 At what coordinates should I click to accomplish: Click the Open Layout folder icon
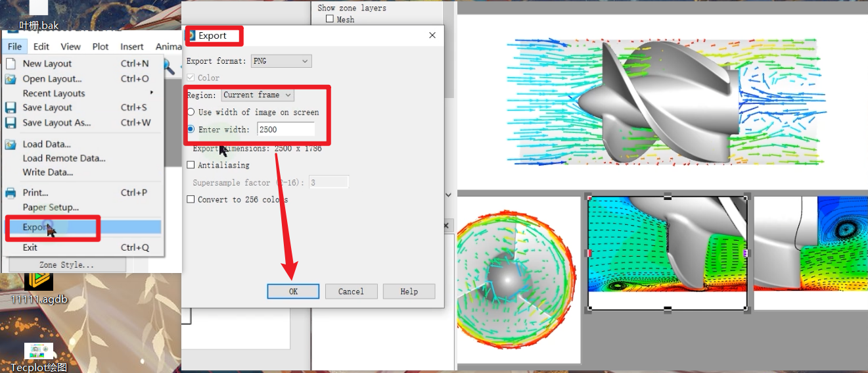(x=11, y=79)
